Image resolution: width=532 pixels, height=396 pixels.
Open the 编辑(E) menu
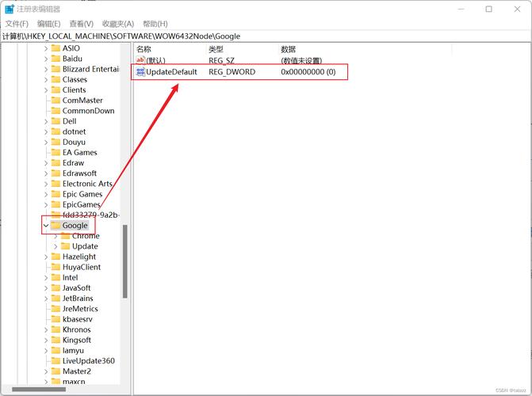[x=49, y=24]
